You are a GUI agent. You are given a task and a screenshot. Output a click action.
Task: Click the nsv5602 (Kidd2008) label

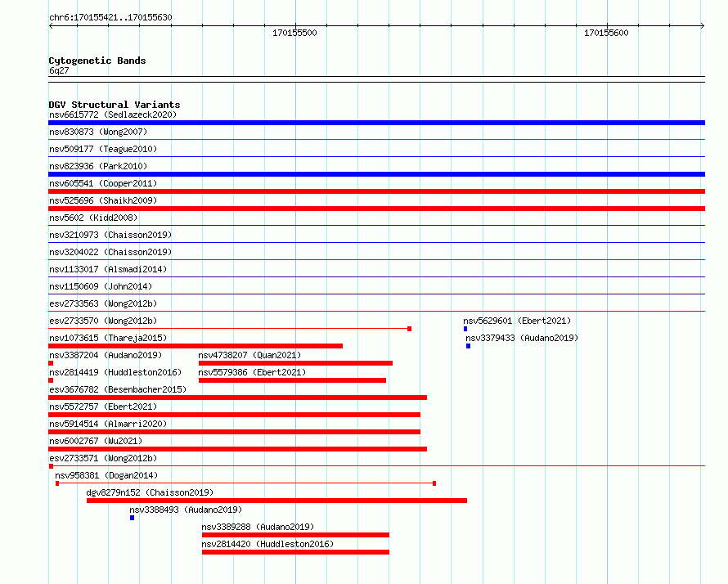(x=93, y=218)
